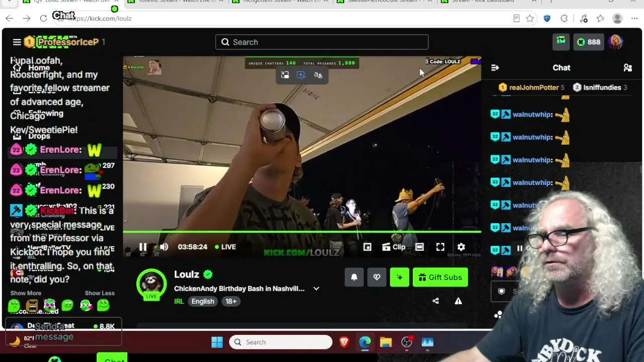
Task: Open File Explorer from the taskbar
Action: click(385, 342)
